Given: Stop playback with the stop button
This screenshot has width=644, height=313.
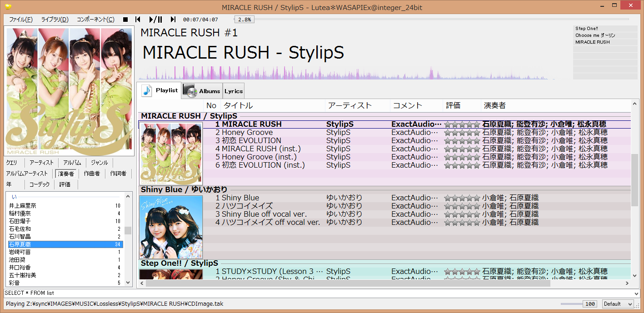Looking at the screenshot, I should [x=125, y=20].
